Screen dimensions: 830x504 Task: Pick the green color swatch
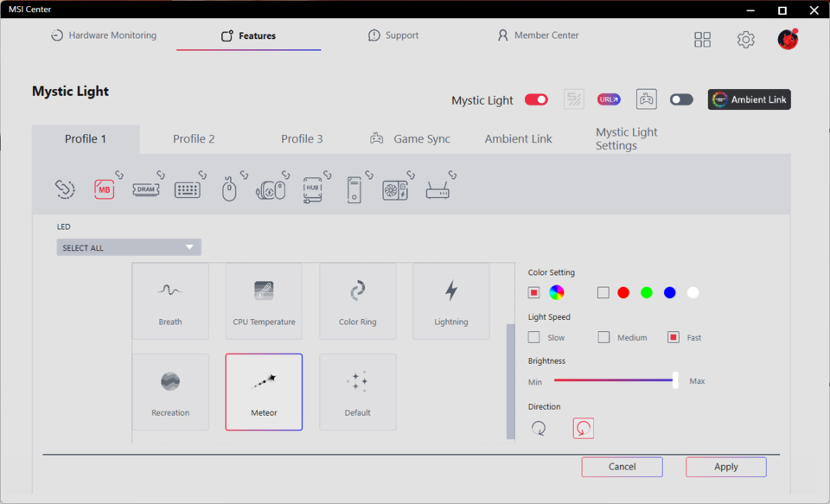click(x=647, y=292)
